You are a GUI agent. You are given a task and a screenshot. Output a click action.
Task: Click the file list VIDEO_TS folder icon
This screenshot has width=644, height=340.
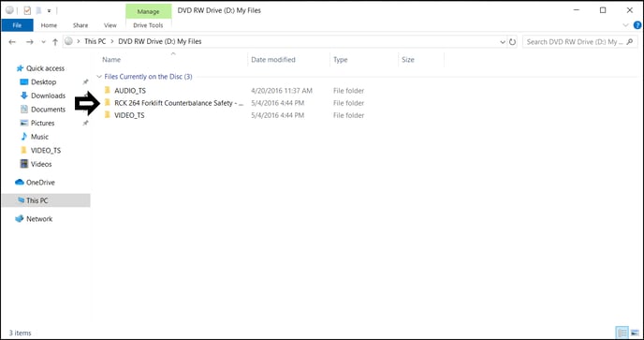(108, 114)
